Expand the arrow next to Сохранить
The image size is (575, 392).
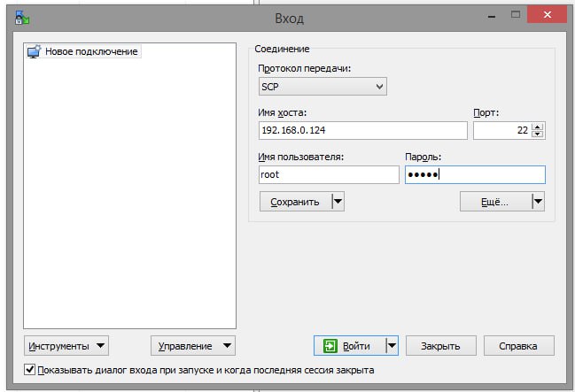pyautogui.click(x=338, y=201)
